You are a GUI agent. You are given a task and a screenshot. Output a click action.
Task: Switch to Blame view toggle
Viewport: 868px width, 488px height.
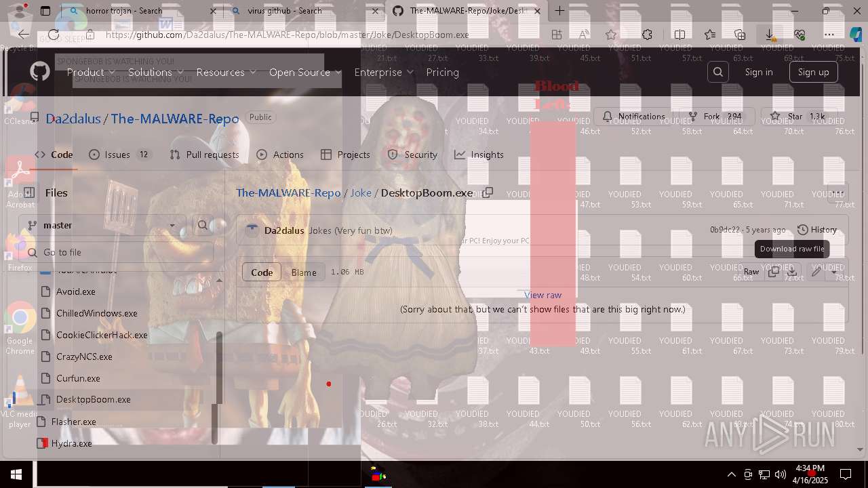(304, 272)
